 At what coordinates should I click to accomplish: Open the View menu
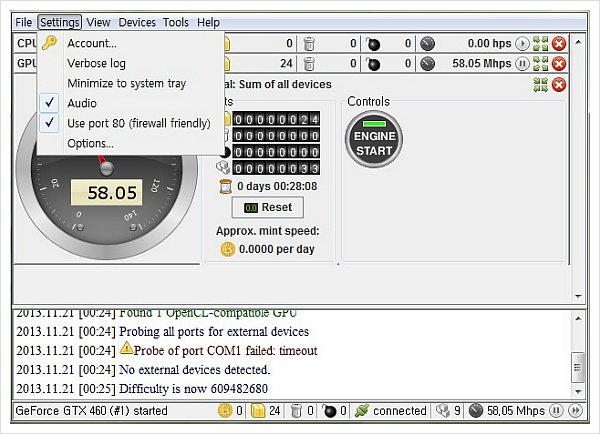(x=98, y=22)
